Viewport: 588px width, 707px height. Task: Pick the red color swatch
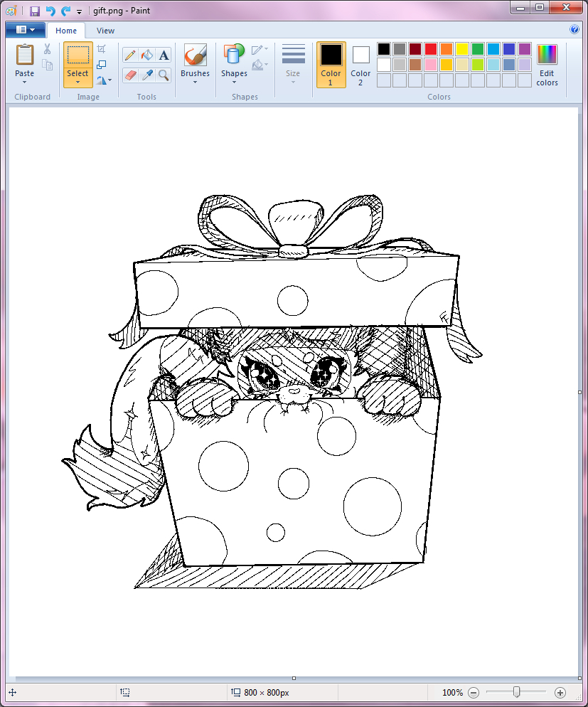pos(430,49)
